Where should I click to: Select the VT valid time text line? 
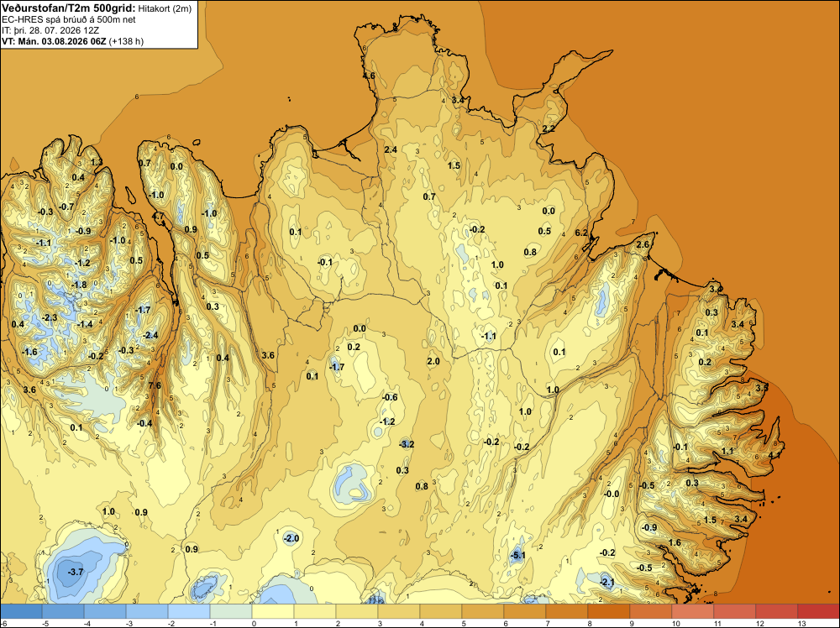point(73,41)
